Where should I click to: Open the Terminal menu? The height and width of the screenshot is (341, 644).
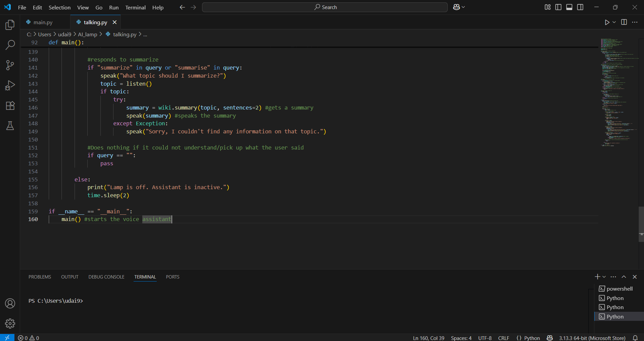[136, 7]
